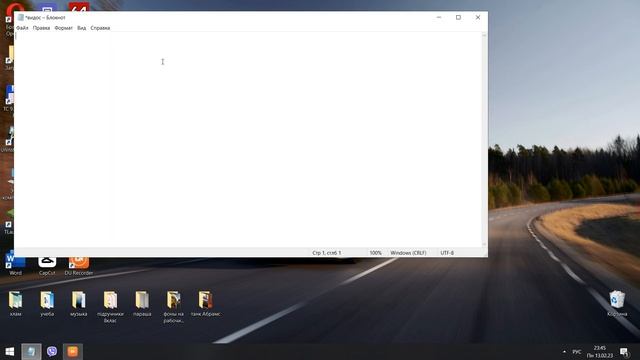Select the Корзина recycle bin icon
The width and height of the screenshot is (640, 360).
coord(617,304)
